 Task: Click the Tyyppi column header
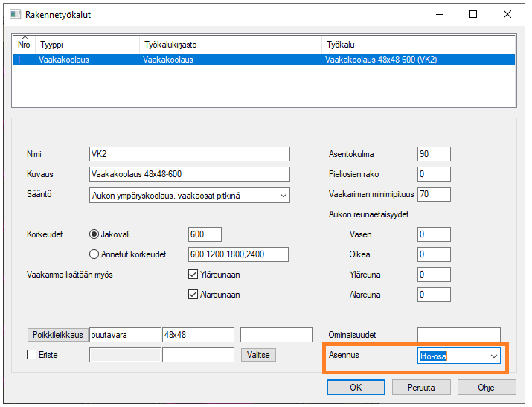[86, 45]
